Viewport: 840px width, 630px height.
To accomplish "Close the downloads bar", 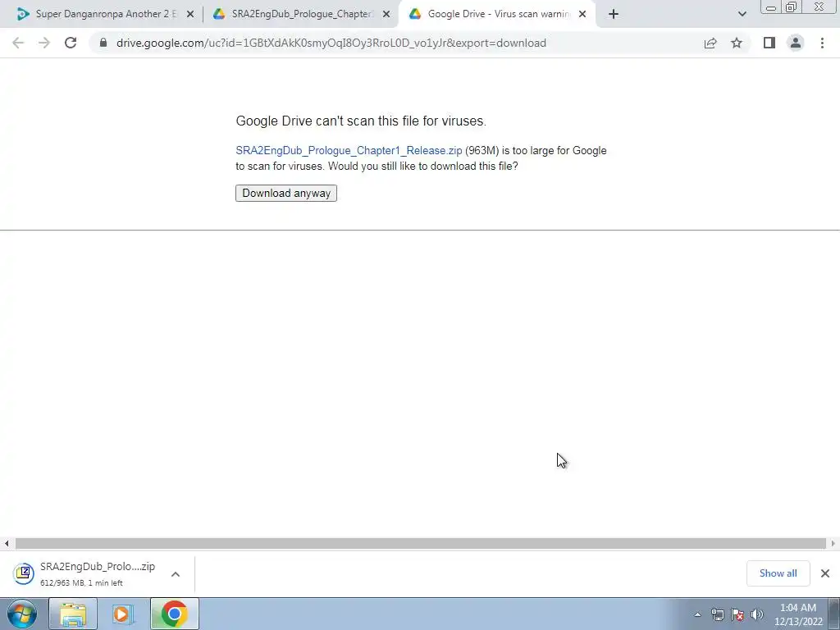I will click(825, 573).
